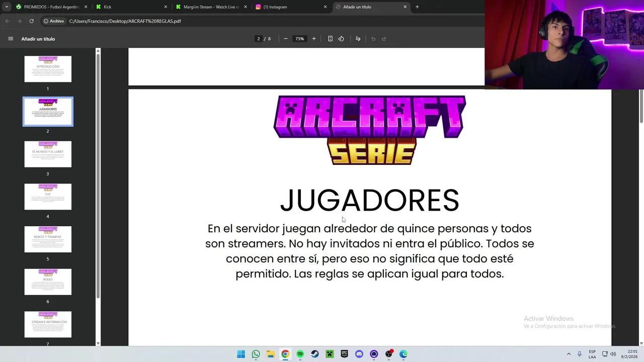Open the volume tray icon
This screenshot has width=644, height=362.
click(x=613, y=354)
